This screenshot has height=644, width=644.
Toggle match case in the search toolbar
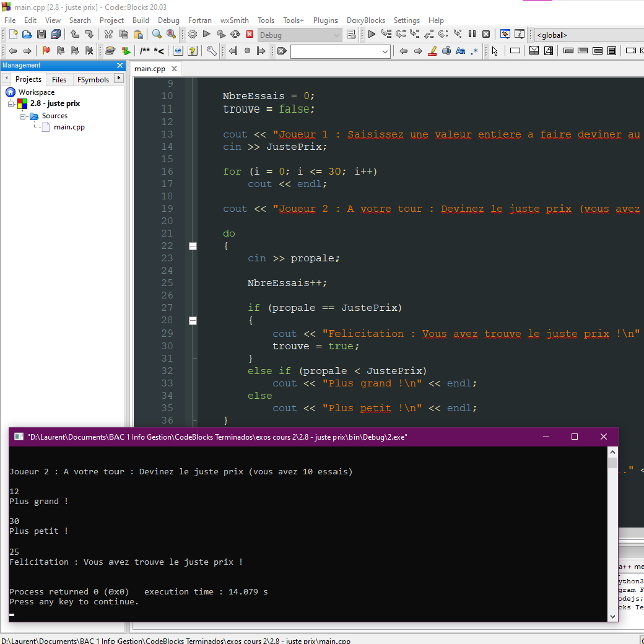461,51
